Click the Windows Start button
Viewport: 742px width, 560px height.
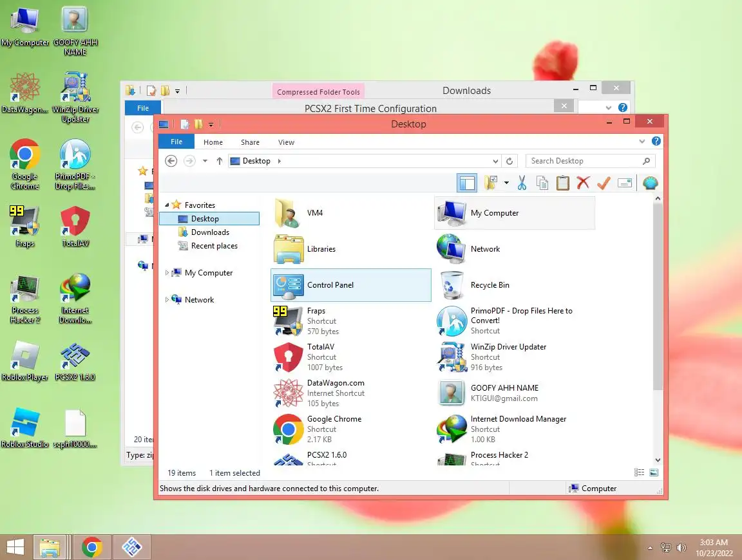(x=15, y=547)
